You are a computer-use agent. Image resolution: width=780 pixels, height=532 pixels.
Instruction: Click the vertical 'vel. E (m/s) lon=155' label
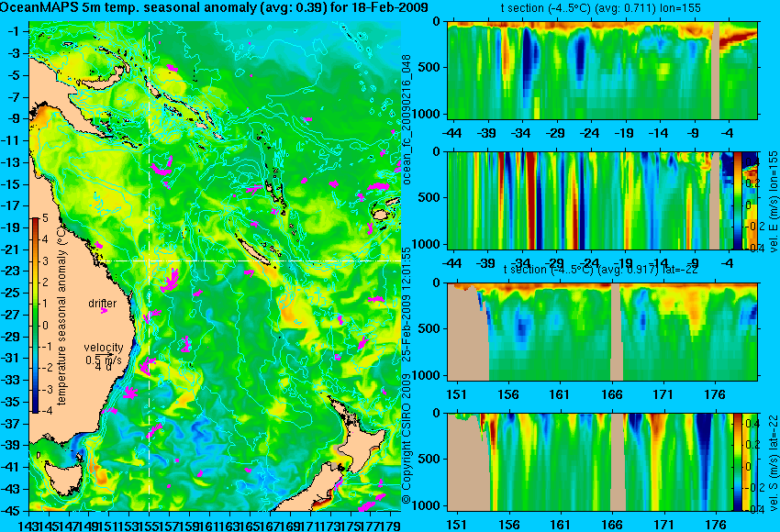tap(772, 202)
